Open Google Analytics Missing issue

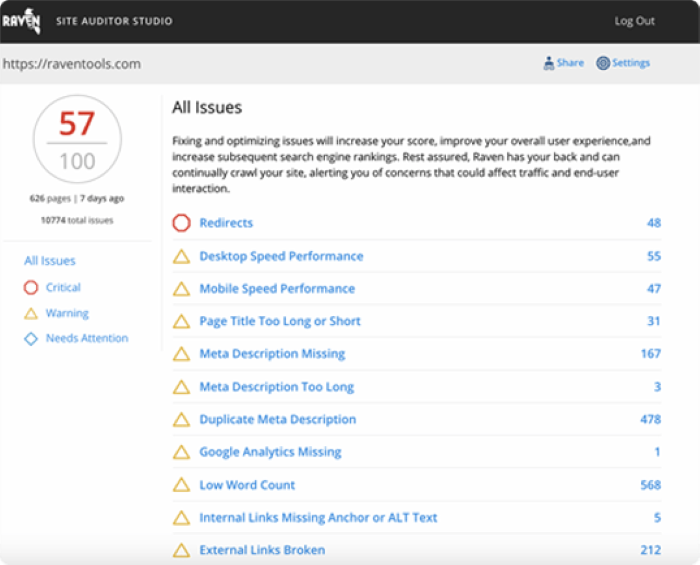[x=270, y=452]
